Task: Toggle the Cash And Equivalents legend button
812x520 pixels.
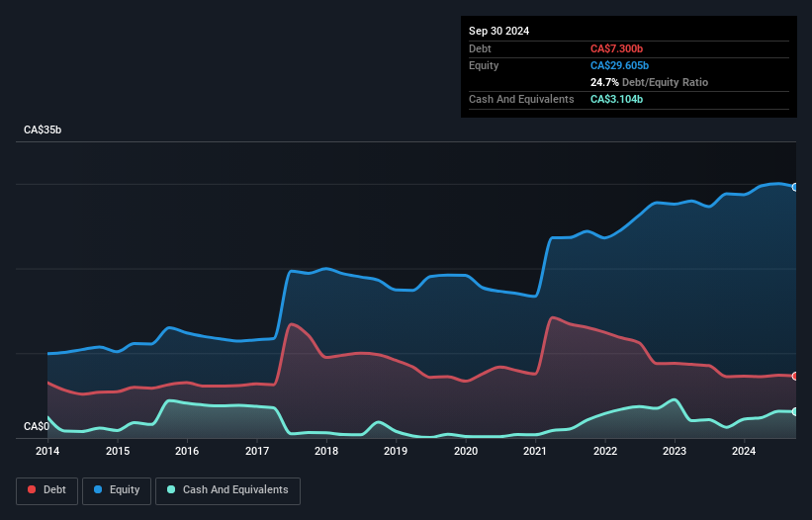Action: (x=227, y=490)
